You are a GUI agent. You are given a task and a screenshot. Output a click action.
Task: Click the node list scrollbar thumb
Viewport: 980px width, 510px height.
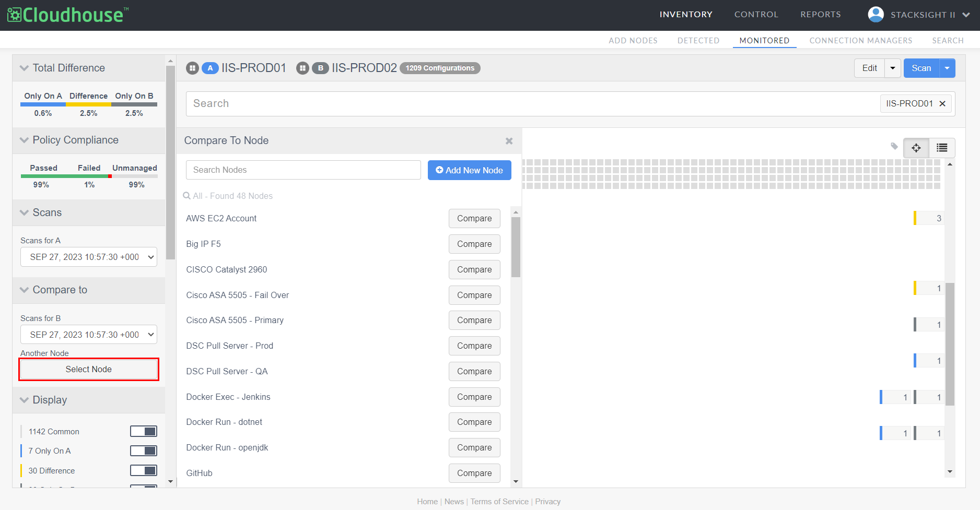[x=516, y=247]
